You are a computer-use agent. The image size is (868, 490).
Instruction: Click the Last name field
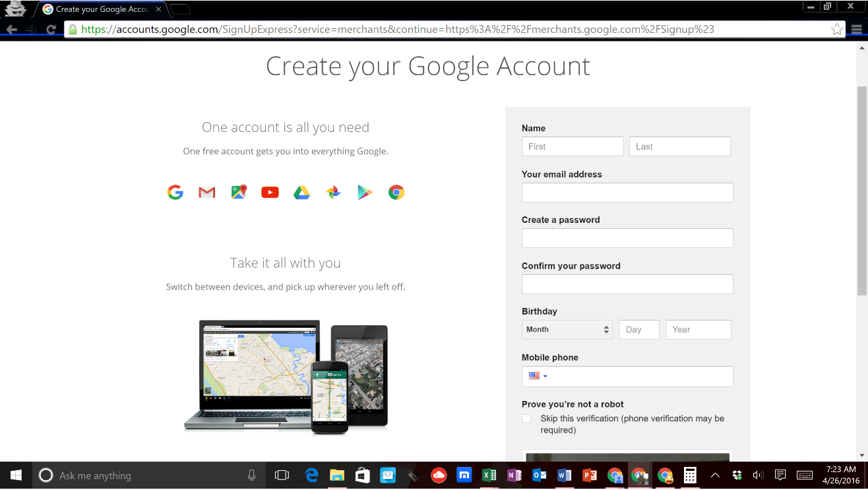coord(680,146)
